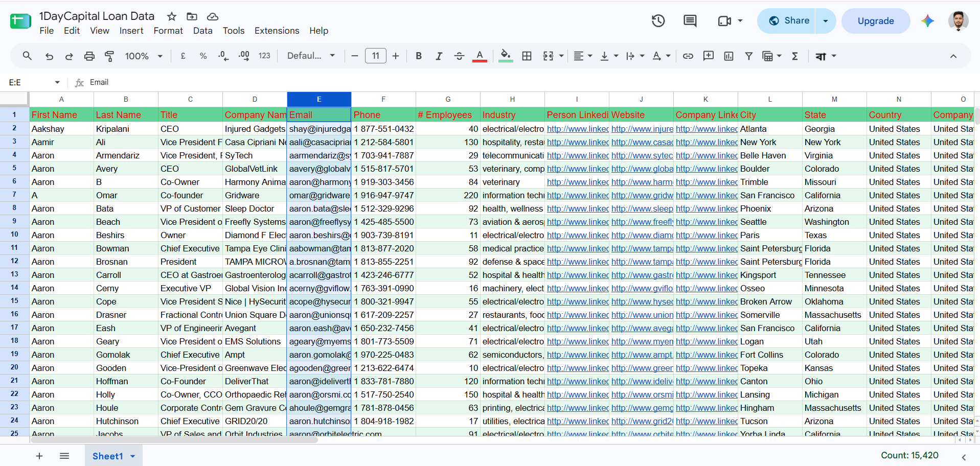Image resolution: width=980 pixels, height=466 pixels.
Task: Open the comments panel icon
Action: (x=690, y=21)
